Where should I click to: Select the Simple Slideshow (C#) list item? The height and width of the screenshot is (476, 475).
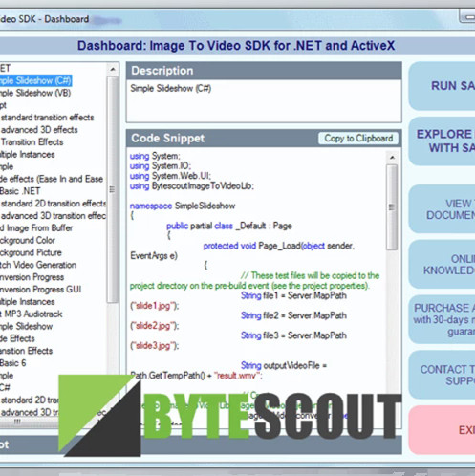click(35, 80)
